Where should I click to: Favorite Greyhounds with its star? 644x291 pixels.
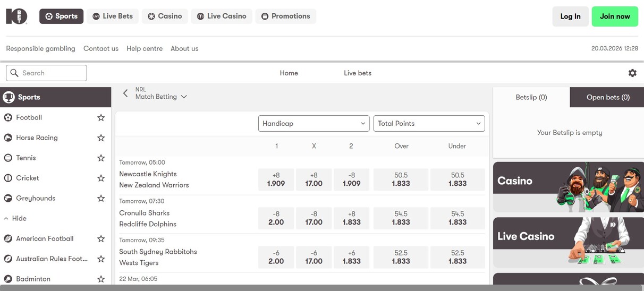(x=101, y=198)
